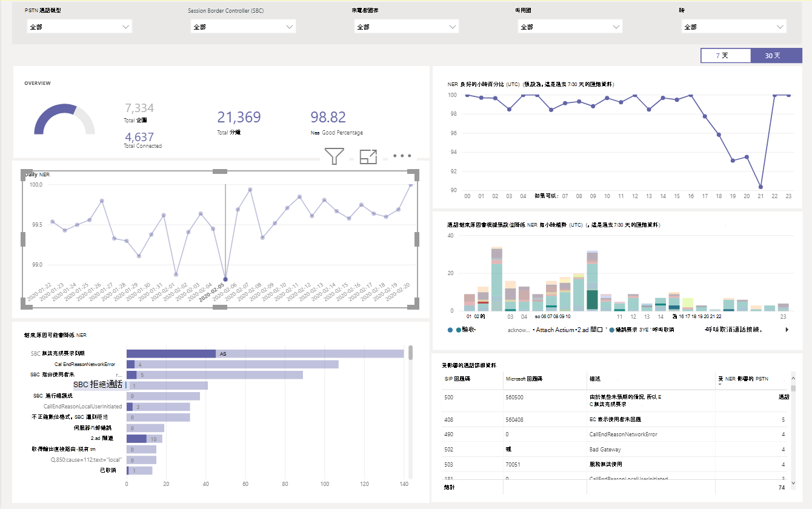812x509 pixels.
Task: Click the Bad Gateway table cell
Action: 605,450
